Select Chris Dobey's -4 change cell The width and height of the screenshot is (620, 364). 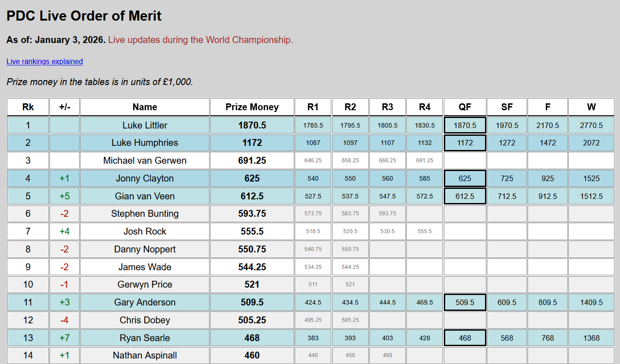pos(64,320)
